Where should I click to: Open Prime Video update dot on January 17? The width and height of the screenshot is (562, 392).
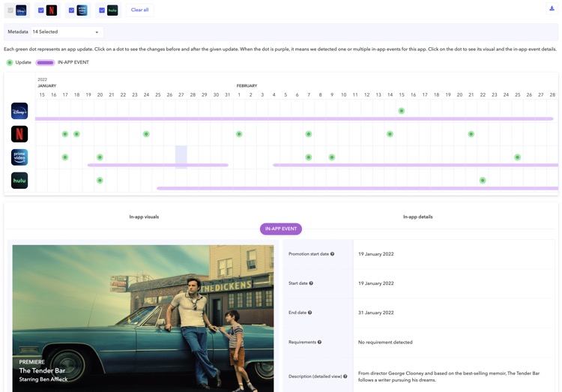tap(65, 157)
